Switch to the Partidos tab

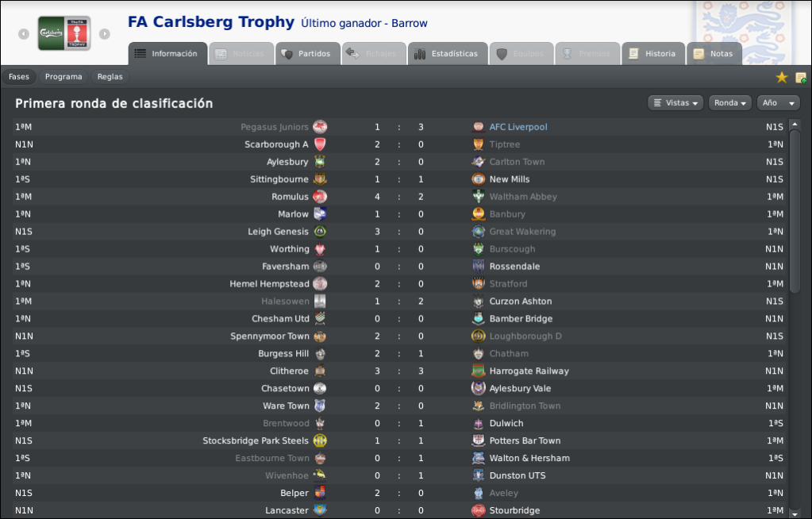[x=306, y=54]
